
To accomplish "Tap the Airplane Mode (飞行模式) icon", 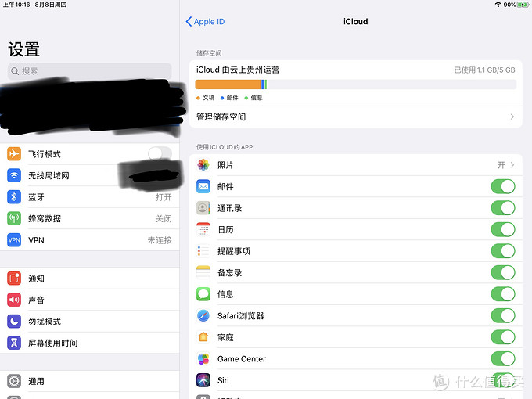I will click(x=14, y=153).
